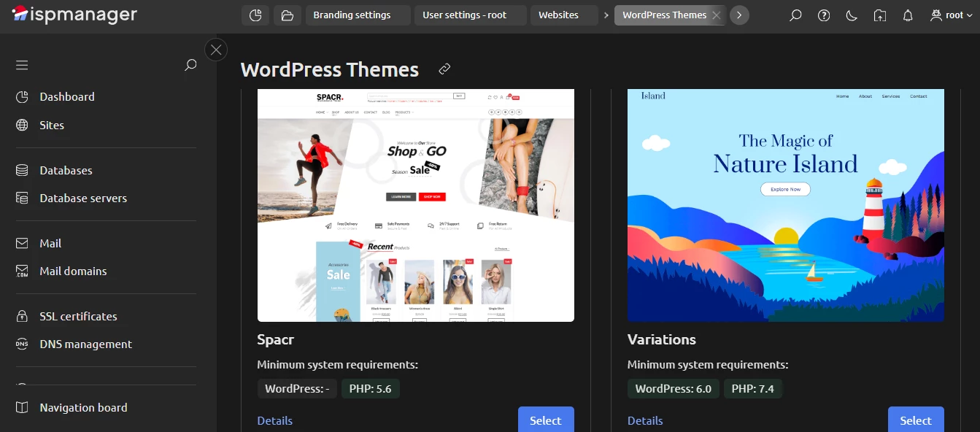Click the Variations theme preview thumbnail

point(785,205)
